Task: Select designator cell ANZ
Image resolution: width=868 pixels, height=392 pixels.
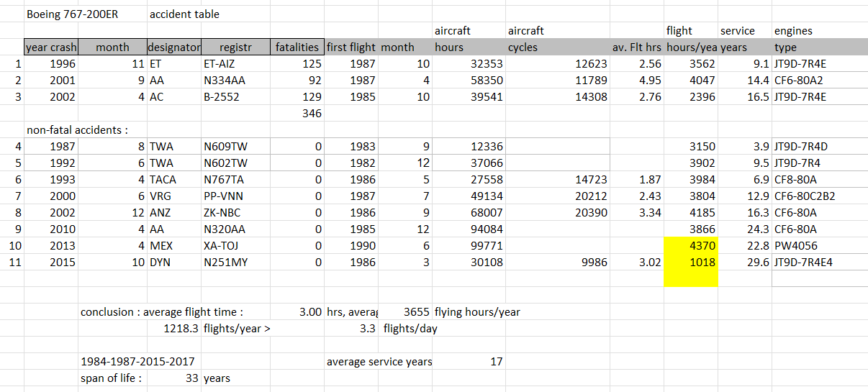Action: tap(173, 212)
